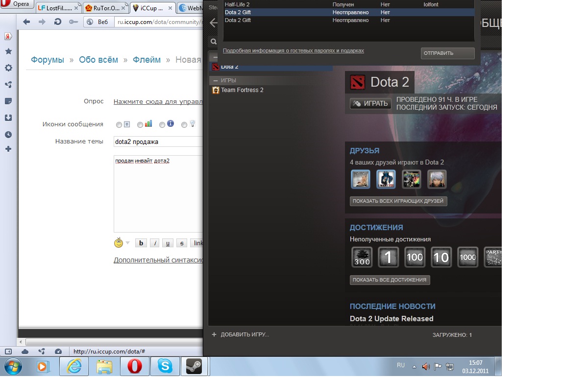Collapse the ИГРЫ category in Steam library

click(216, 80)
